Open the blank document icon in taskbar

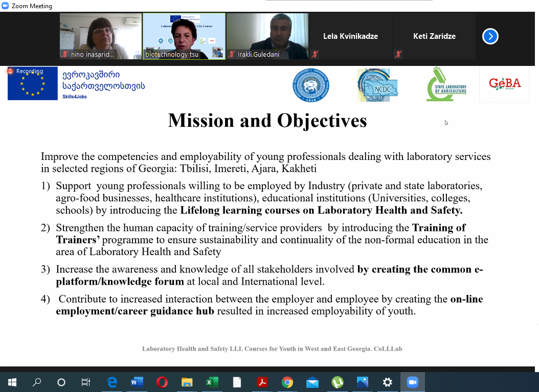tap(237, 382)
